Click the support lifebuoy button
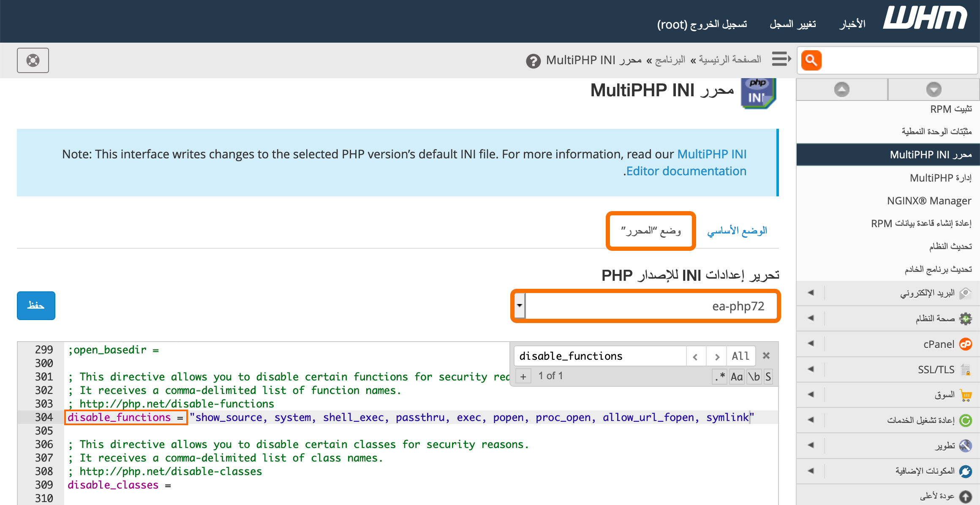Viewport: 980px width, 505px height. (x=33, y=60)
